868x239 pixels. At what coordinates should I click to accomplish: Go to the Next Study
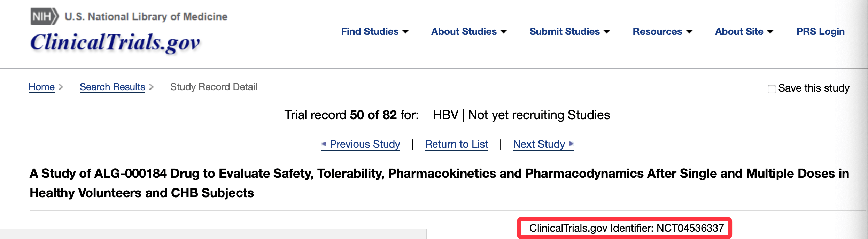point(539,144)
